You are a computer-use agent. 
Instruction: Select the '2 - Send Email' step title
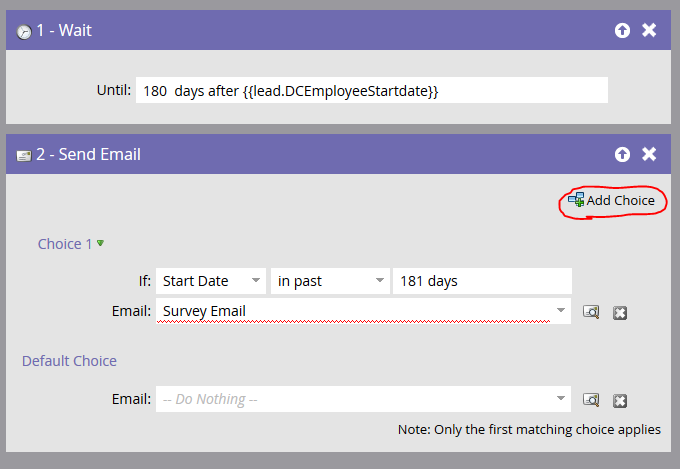tap(88, 154)
